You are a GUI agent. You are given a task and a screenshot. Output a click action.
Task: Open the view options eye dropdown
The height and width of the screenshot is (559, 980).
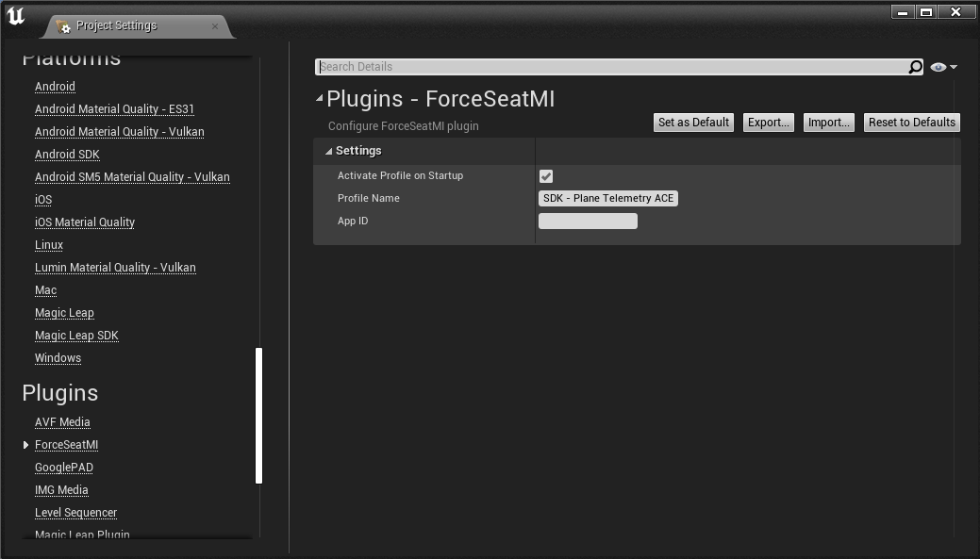tap(943, 67)
